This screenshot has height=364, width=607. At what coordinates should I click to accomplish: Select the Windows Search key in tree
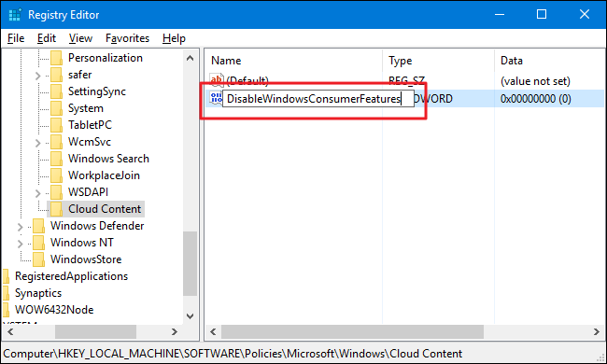tap(108, 159)
